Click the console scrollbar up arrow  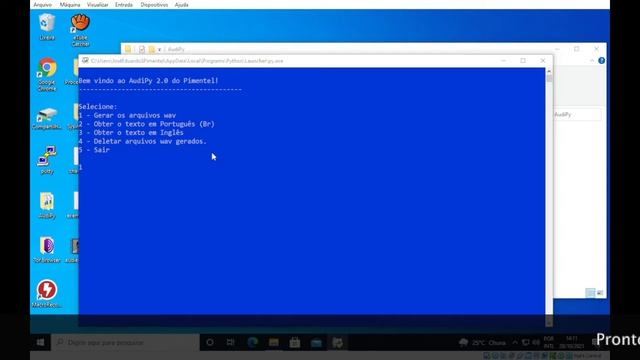[549, 71]
